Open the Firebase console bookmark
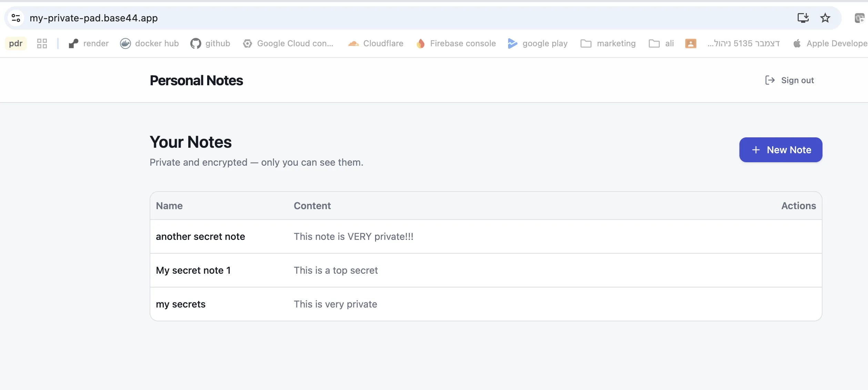 (x=456, y=43)
